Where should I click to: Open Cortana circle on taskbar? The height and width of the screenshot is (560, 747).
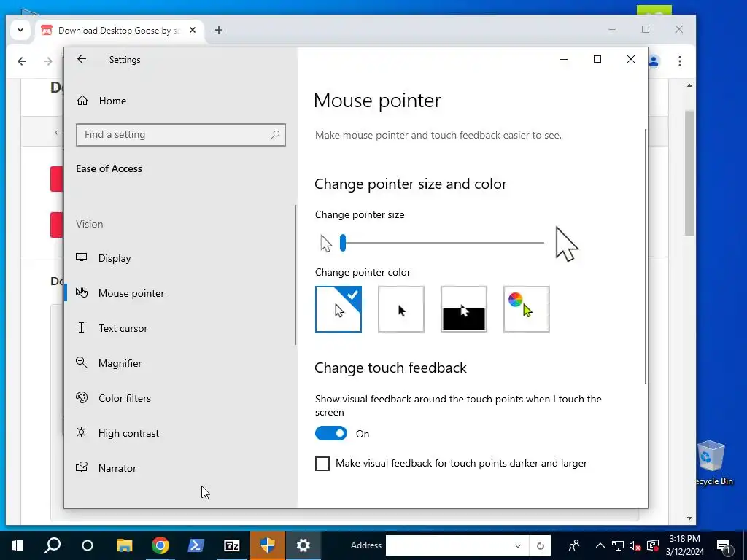pyautogui.click(x=88, y=545)
